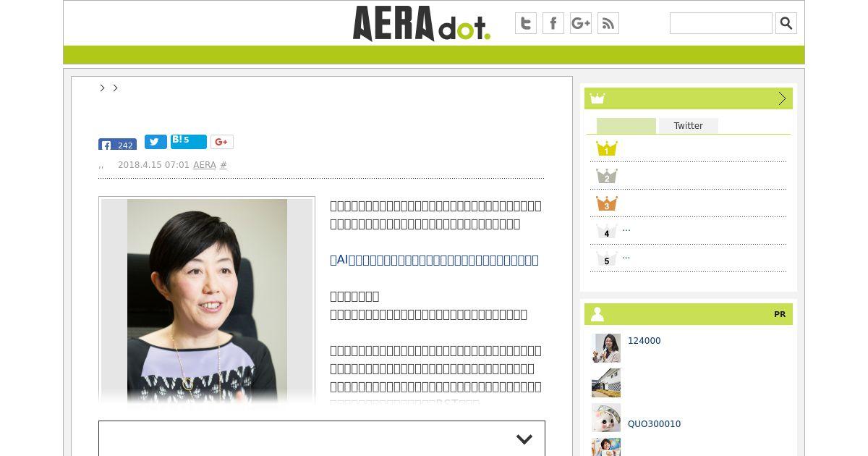
Task: Open the blue AI related article link
Action: click(x=434, y=260)
